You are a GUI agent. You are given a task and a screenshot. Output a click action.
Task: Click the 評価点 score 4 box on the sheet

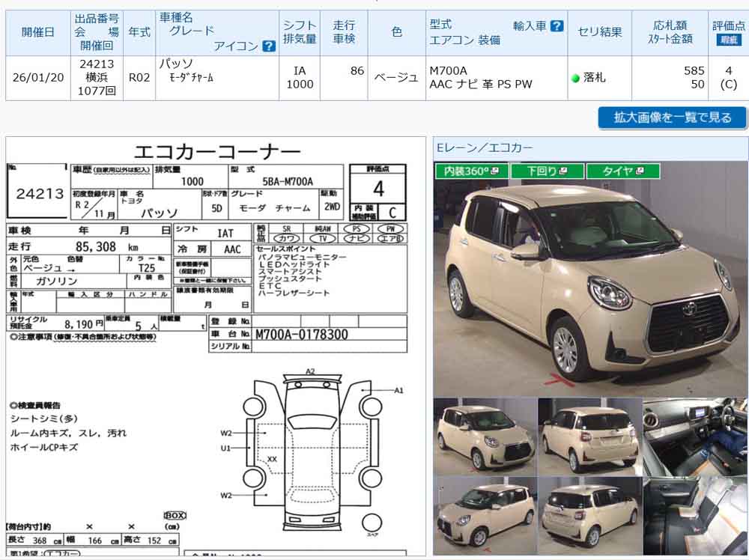pyautogui.click(x=378, y=188)
